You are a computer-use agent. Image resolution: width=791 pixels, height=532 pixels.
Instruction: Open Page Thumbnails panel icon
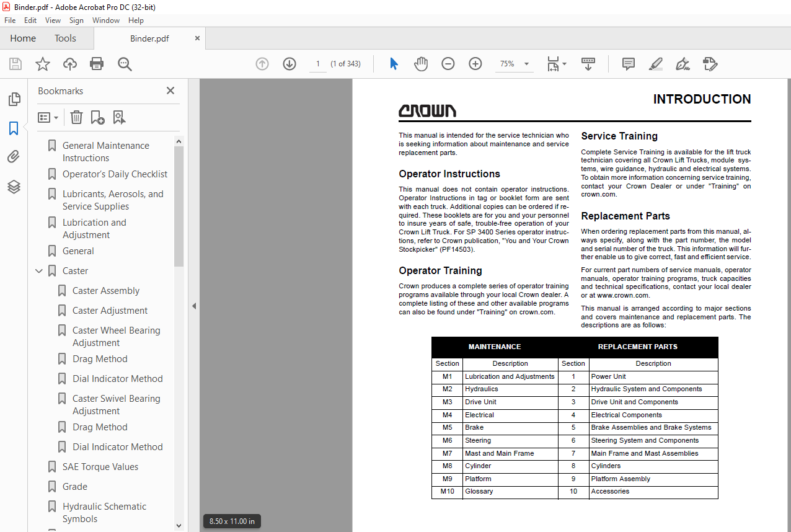(14, 99)
